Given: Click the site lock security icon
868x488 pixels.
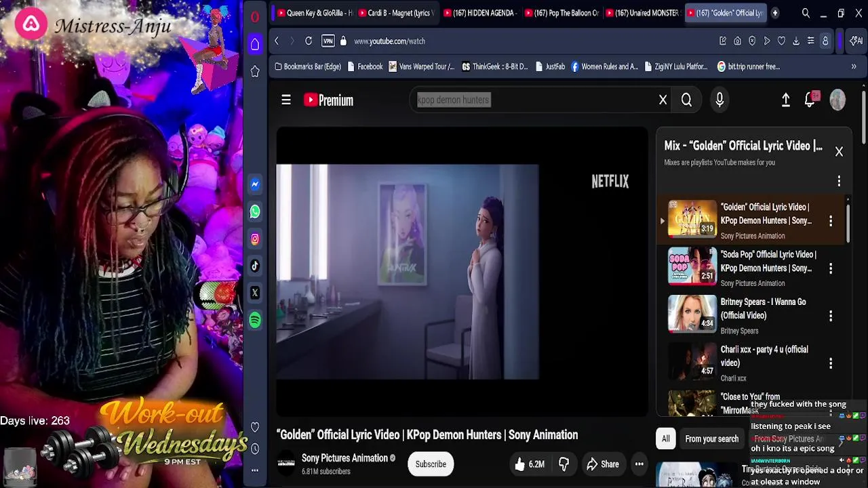Looking at the screenshot, I should (x=343, y=41).
